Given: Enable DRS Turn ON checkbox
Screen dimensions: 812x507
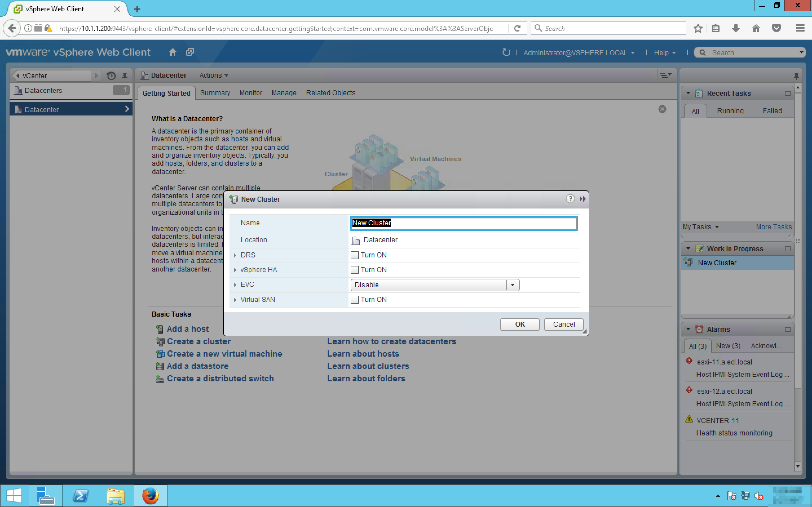Looking at the screenshot, I should pyautogui.click(x=354, y=255).
